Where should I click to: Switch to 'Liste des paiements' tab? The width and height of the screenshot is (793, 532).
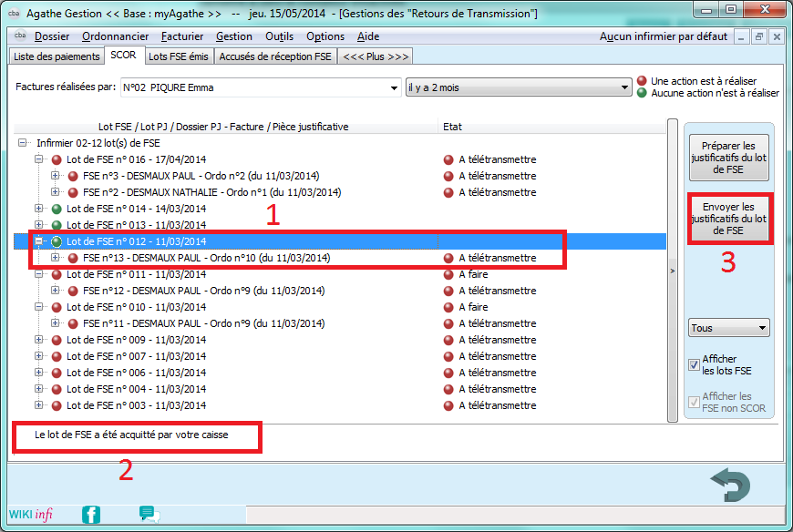coord(57,56)
